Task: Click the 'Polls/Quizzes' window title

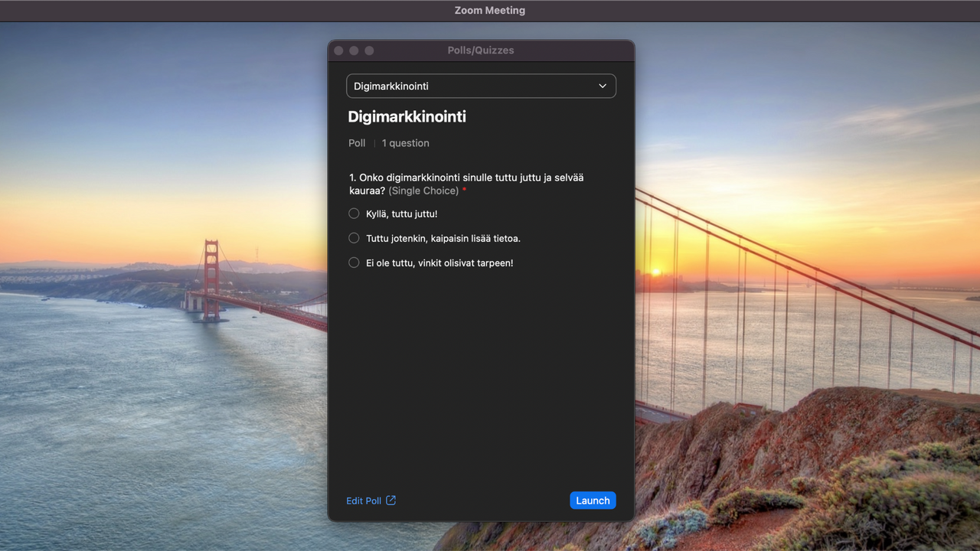Action: click(481, 51)
